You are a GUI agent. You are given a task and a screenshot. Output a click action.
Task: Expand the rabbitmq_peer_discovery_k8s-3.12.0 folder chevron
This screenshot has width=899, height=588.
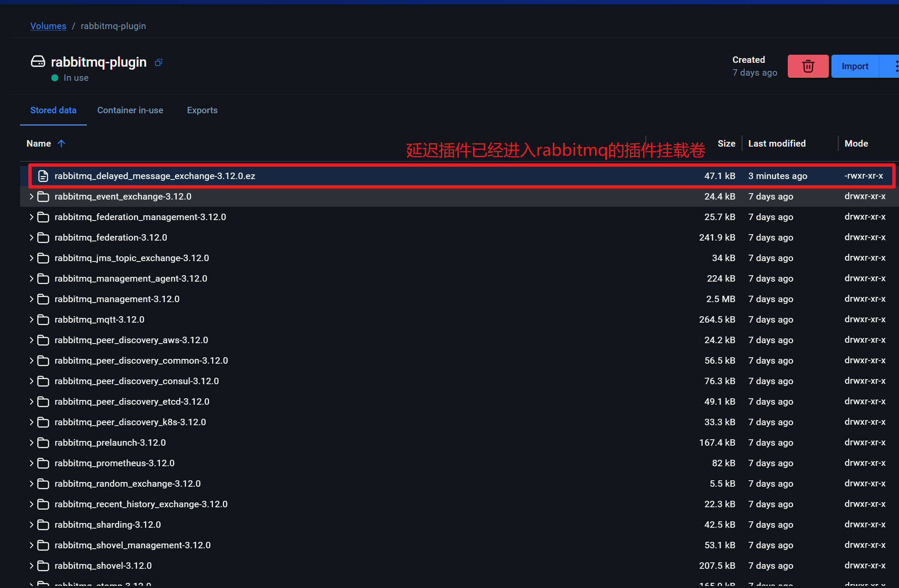(x=31, y=422)
